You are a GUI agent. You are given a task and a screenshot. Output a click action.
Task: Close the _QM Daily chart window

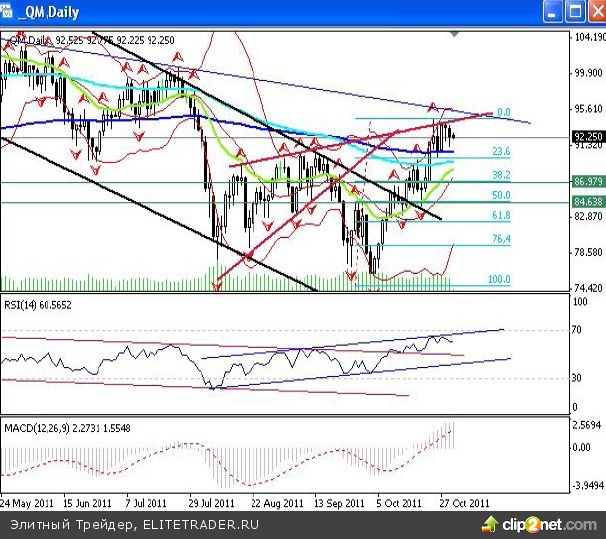pyautogui.click(x=593, y=12)
